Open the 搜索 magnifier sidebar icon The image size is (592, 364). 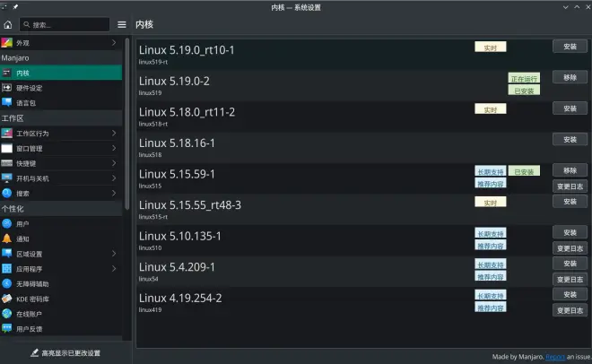[x=7, y=193]
